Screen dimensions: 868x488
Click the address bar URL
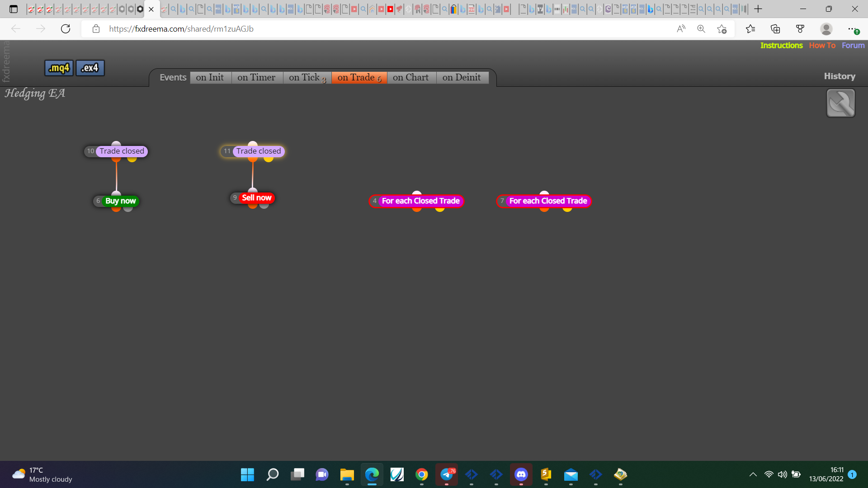coord(181,29)
